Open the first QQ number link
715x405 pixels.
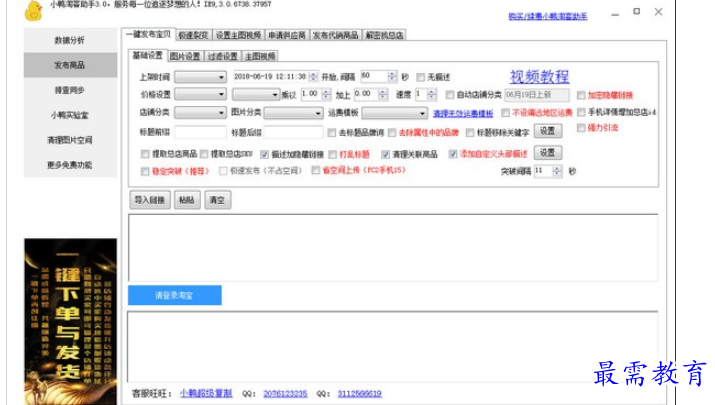click(285, 393)
